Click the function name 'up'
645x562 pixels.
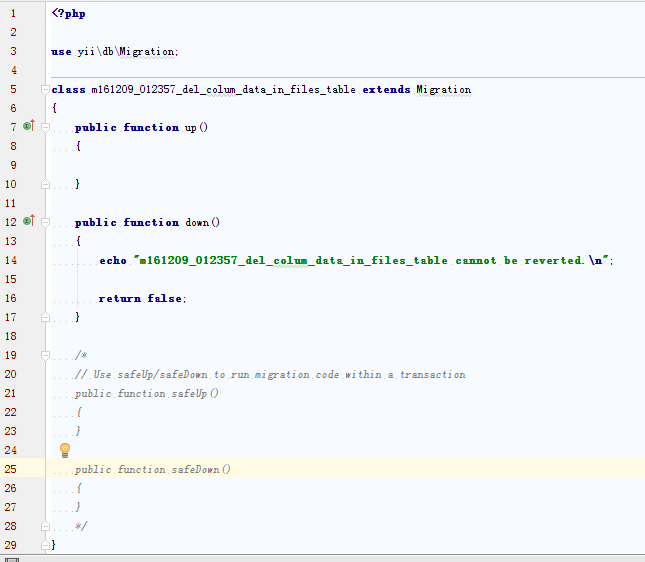coord(190,128)
